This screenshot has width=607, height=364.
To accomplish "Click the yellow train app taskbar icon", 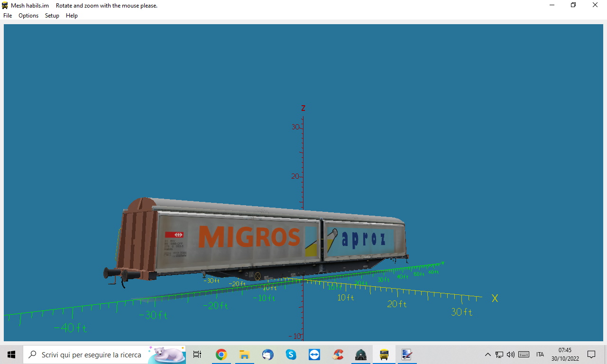I will click(x=384, y=355).
